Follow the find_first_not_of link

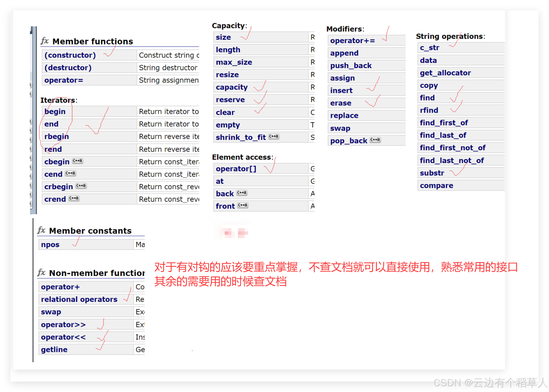point(452,148)
